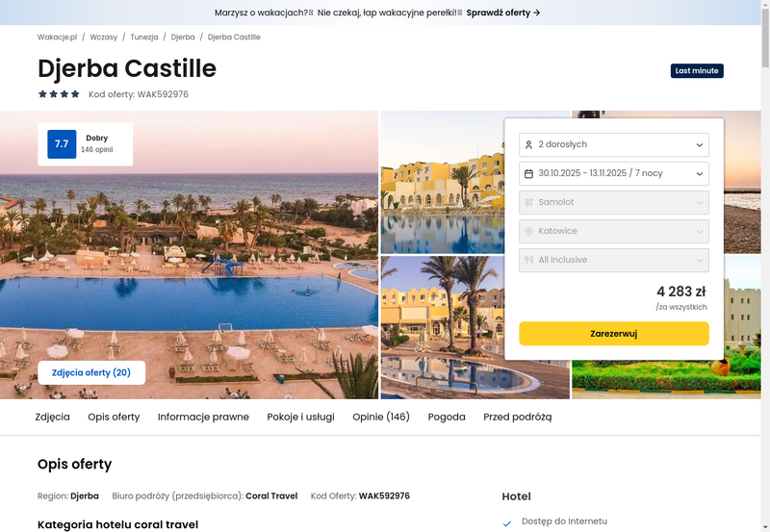Click the yellow Zarezerwuj button

tap(614, 334)
